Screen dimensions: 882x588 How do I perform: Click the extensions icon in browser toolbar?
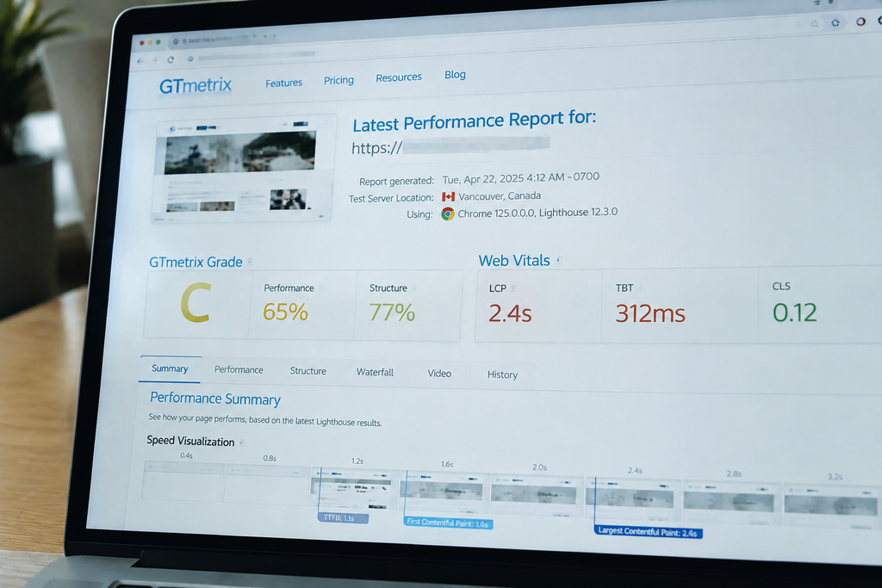coord(835,22)
